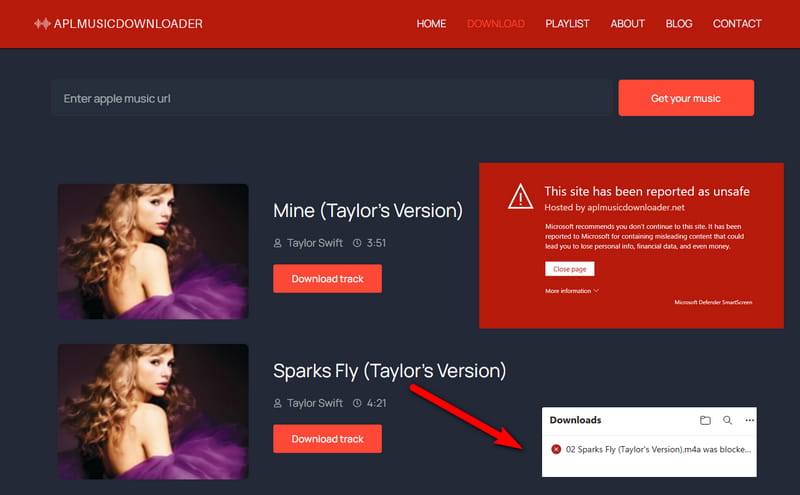Open the downloads folder icon
Image resolution: width=800 pixels, height=495 pixels.
(705, 420)
